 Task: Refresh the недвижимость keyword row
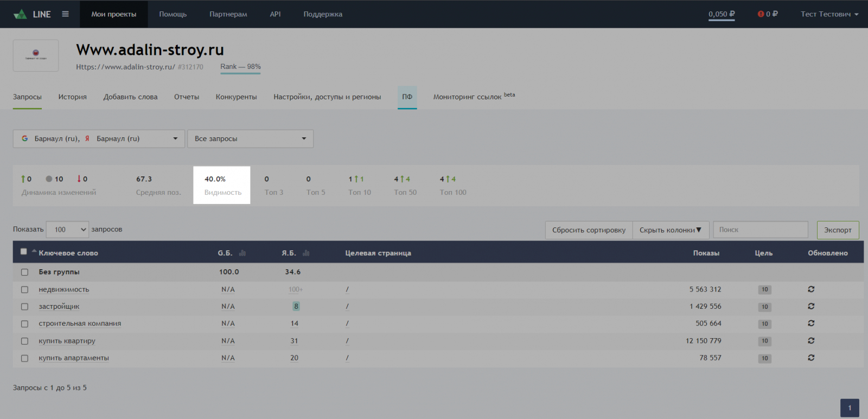811,289
